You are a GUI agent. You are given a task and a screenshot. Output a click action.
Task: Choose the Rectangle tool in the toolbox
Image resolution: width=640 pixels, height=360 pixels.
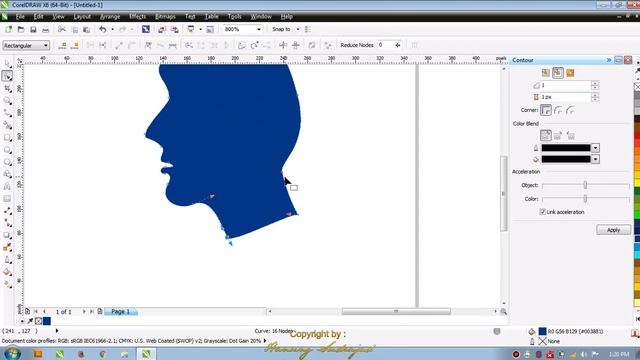(7, 138)
